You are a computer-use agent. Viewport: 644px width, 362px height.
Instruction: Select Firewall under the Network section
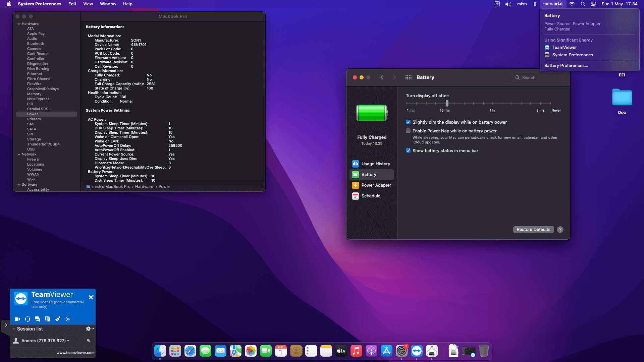tap(34, 159)
